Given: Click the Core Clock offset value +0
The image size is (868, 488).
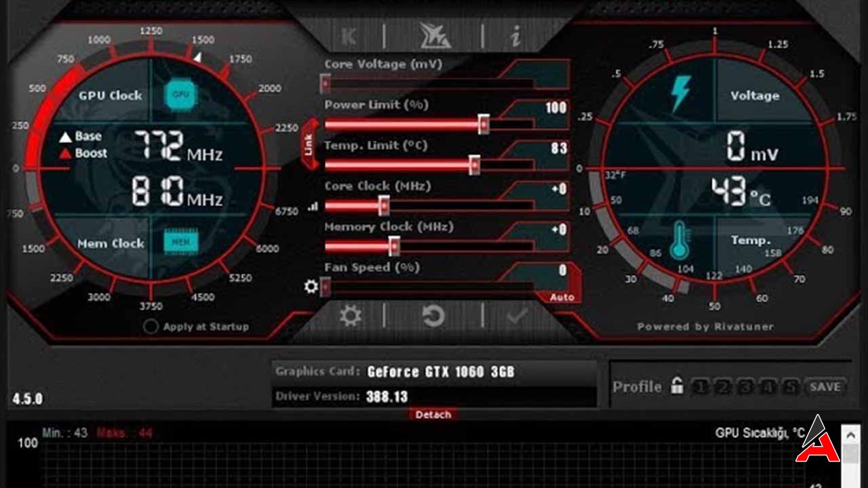Looking at the screenshot, I should (x=559, y=189).
